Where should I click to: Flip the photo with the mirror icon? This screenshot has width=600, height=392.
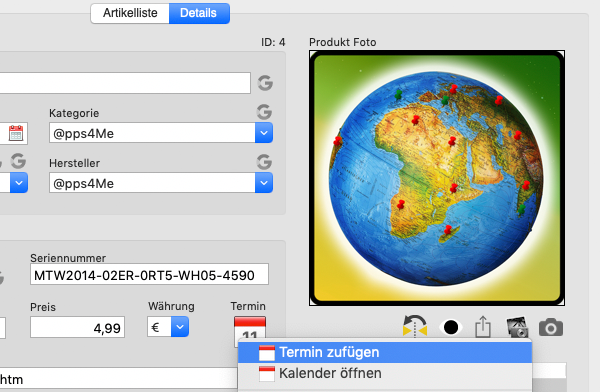pos(415,326)
